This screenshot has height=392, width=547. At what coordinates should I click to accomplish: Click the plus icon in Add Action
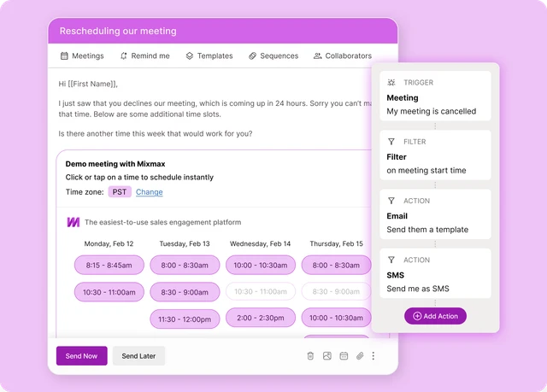point(417,316)
